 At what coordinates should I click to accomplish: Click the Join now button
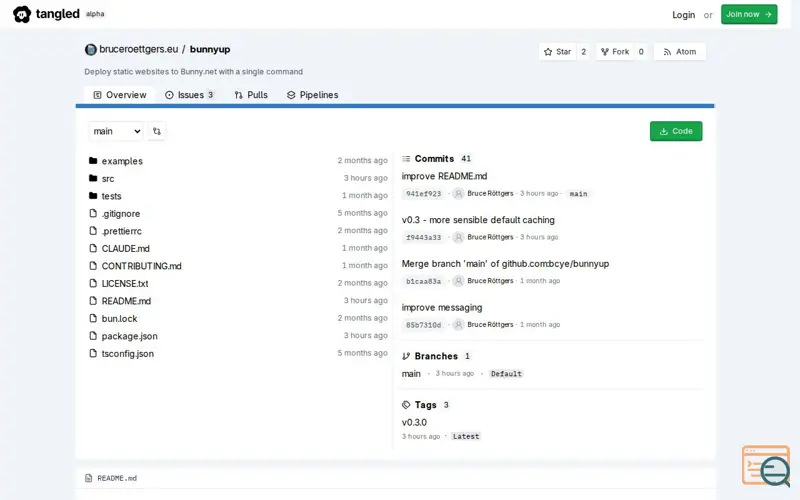tap(749, 14)
